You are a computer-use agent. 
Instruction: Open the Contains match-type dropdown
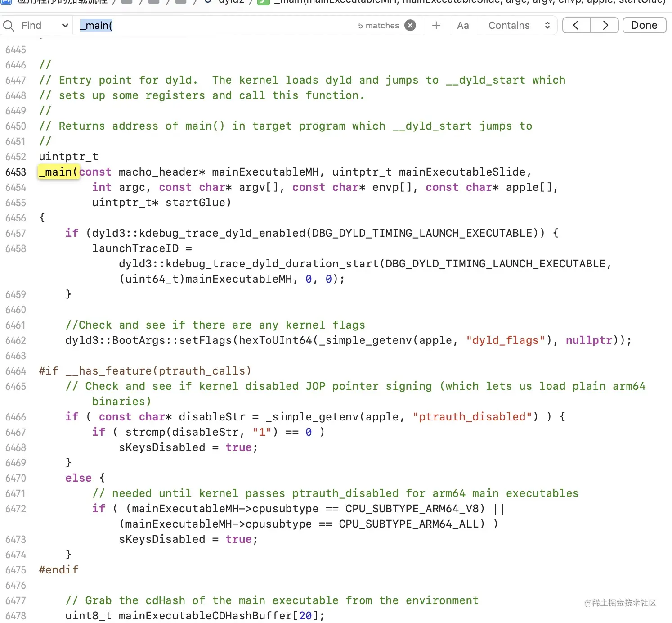coord(519,26)
